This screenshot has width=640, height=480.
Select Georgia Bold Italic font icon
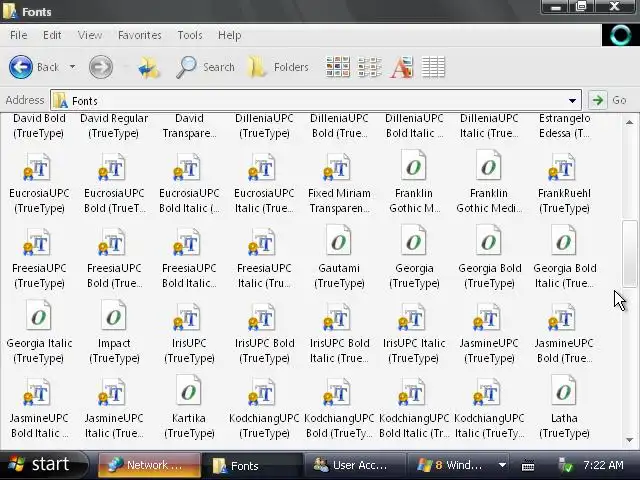[x=564, y=240]
